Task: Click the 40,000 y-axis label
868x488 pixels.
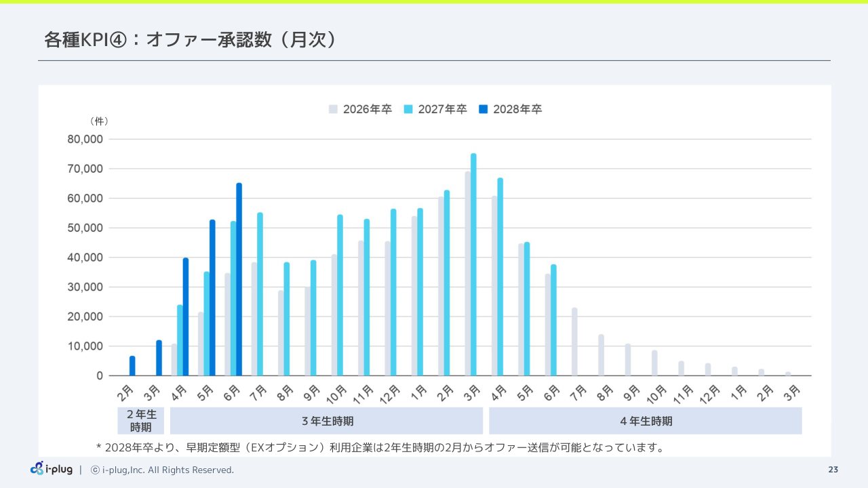Action: coord(85,258)
